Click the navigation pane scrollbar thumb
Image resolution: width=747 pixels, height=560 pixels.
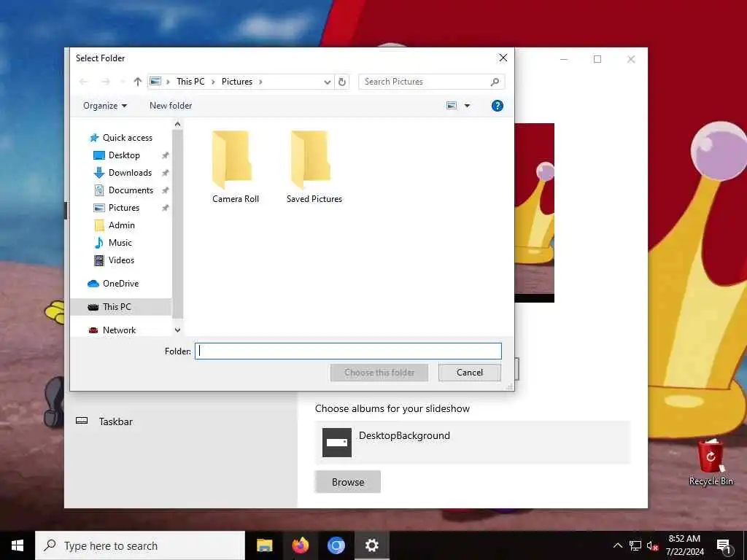[x=178, y=224]
